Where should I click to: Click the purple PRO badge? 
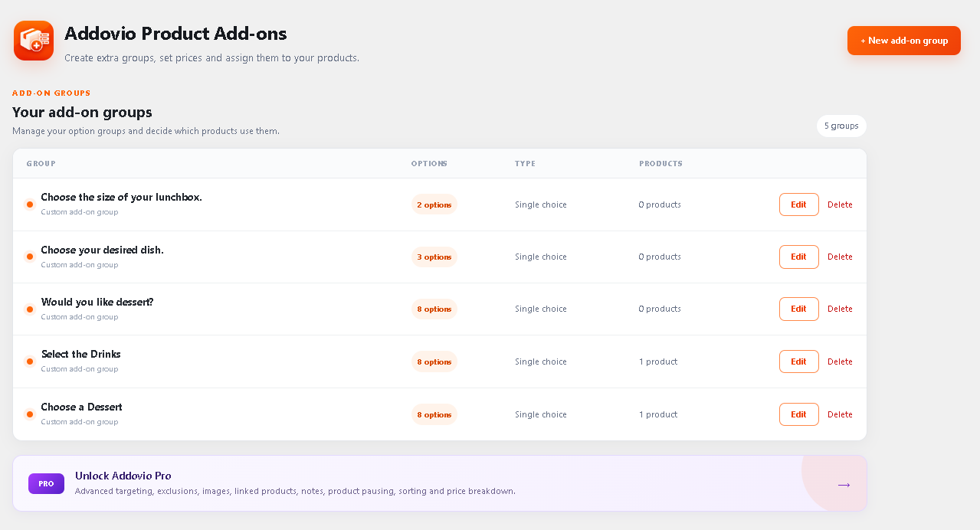point(46,483)
